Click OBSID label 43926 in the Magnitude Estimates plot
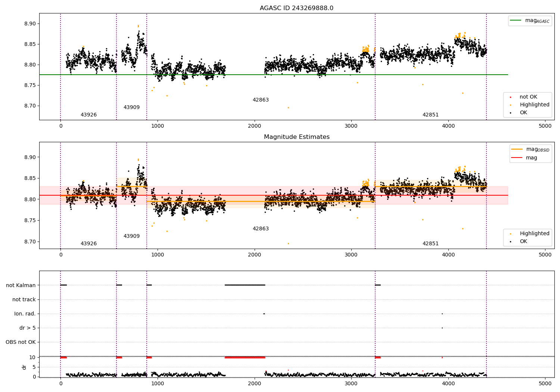The image size is (560, 392). point(88,244)
